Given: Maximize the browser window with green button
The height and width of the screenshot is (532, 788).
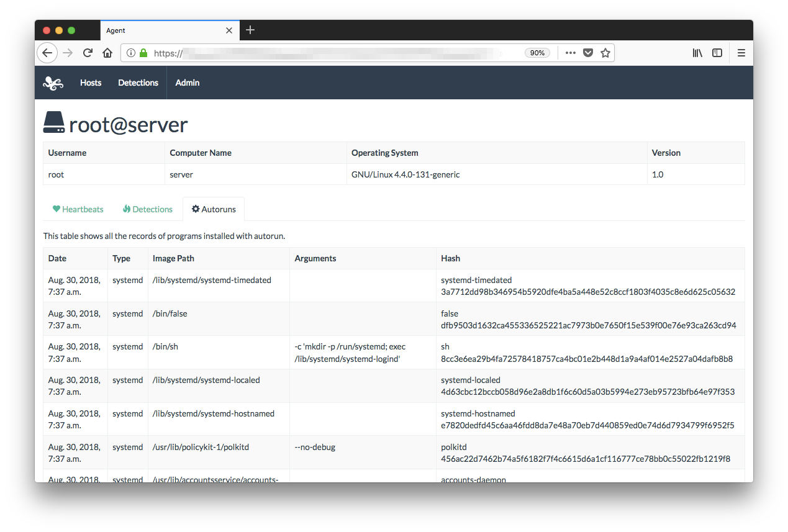Looking at the screenshot, I should tap(71, 30).
